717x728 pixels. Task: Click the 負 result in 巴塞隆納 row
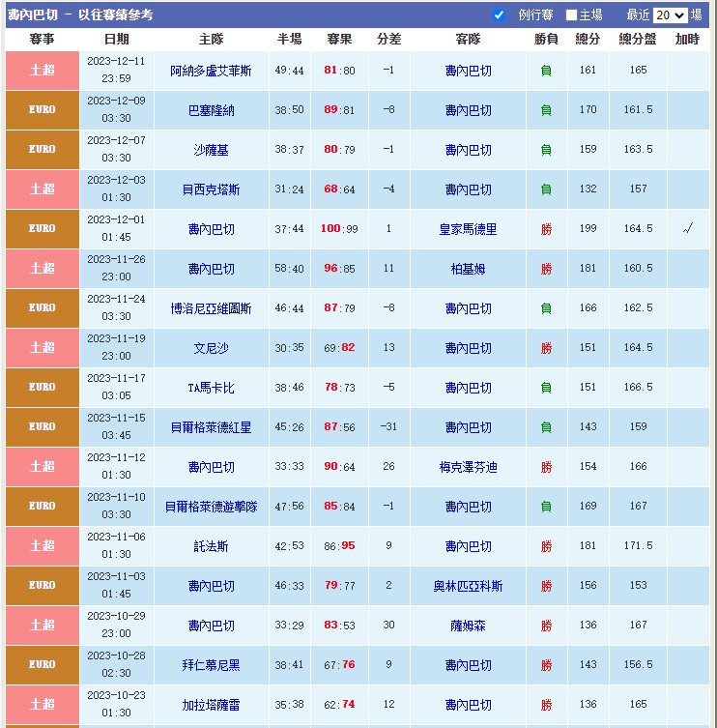546,110
